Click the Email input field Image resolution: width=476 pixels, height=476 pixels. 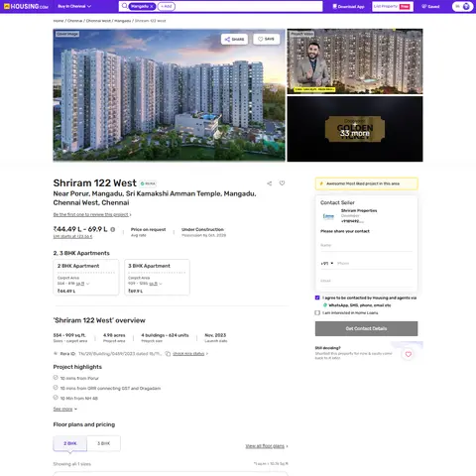[x=366, y=281]
